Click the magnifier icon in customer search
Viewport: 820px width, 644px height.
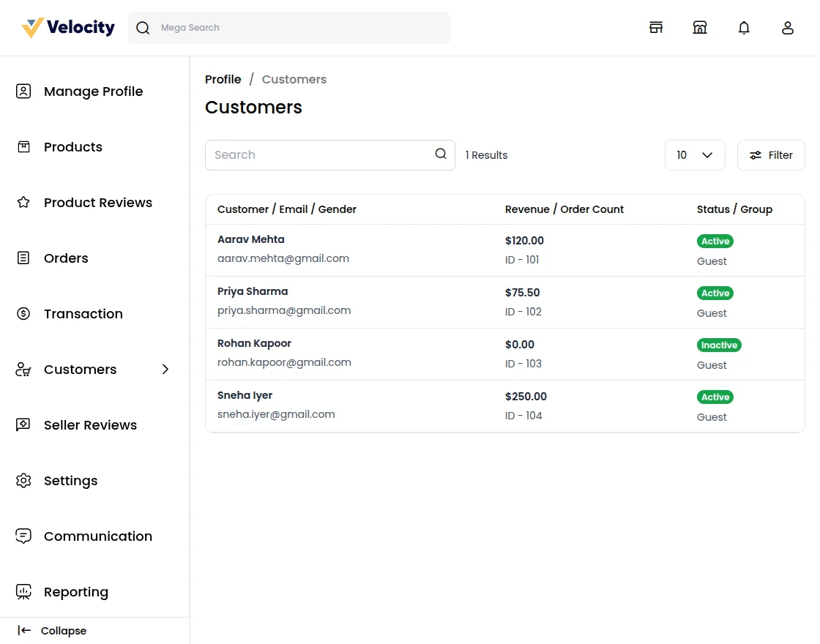[x=441, y=154]
